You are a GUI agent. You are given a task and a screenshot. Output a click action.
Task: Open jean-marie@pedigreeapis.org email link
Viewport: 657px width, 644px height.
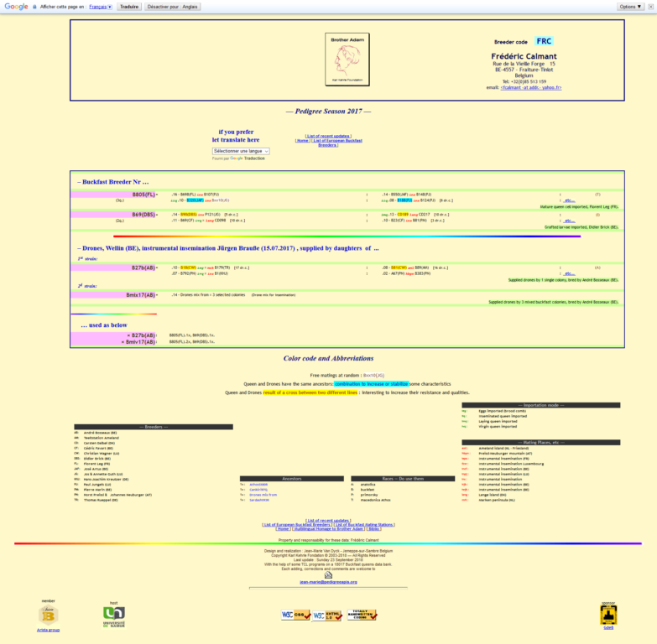[329, 582]
